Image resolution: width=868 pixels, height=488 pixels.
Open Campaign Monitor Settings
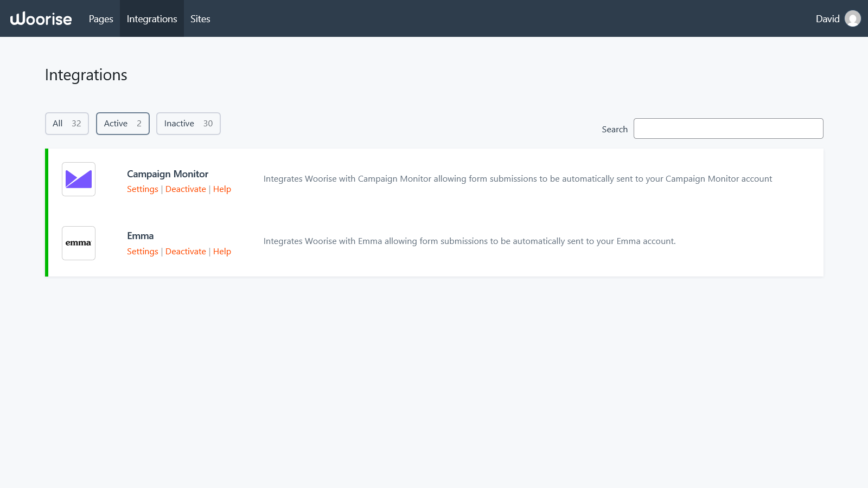(x=143, y=189)
